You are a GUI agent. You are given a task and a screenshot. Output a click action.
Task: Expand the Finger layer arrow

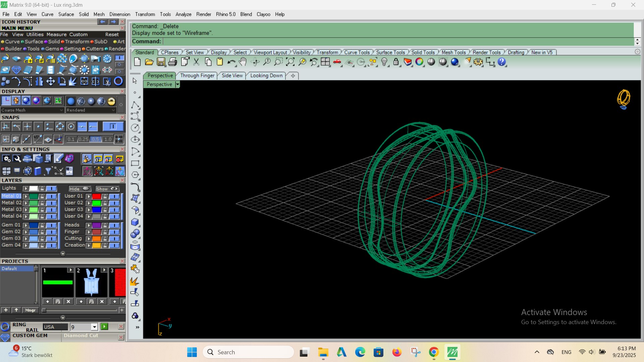coord(89,232)
